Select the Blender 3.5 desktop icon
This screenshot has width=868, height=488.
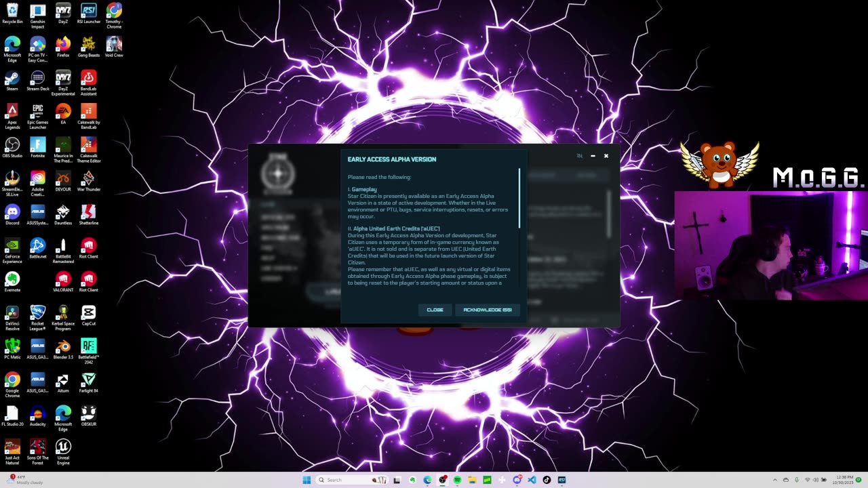pos(63,349)
